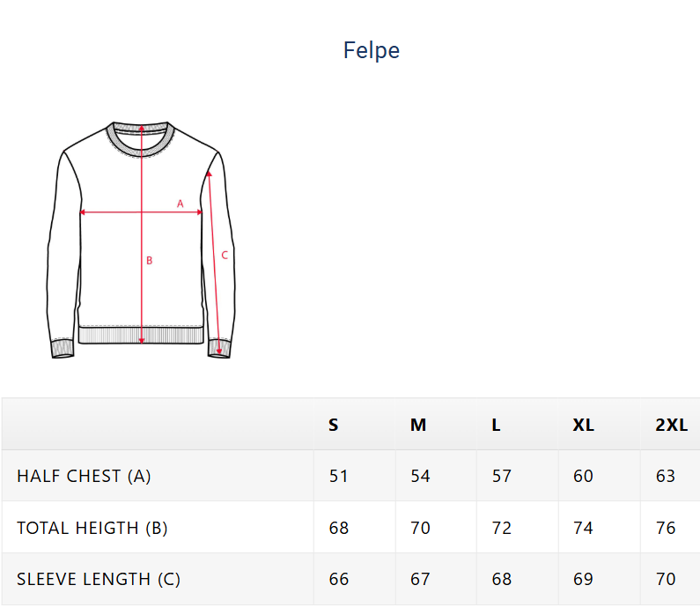Click the TOTAL HEIGTH (B) row label
The width and height of the screenshot is (700, 615).
coord(92,528)
